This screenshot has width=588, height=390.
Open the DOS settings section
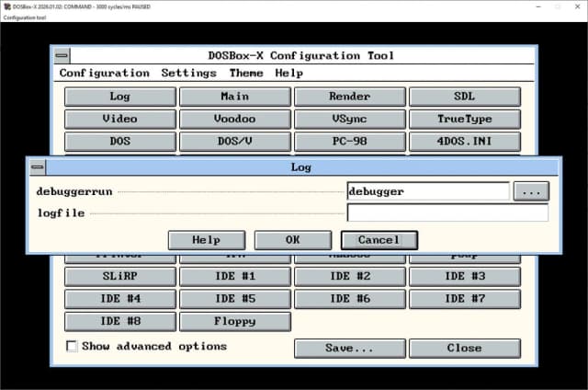click(x=120, y=142)
